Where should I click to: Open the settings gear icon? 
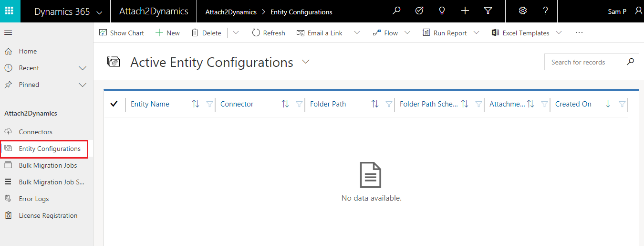click(523, 11)
